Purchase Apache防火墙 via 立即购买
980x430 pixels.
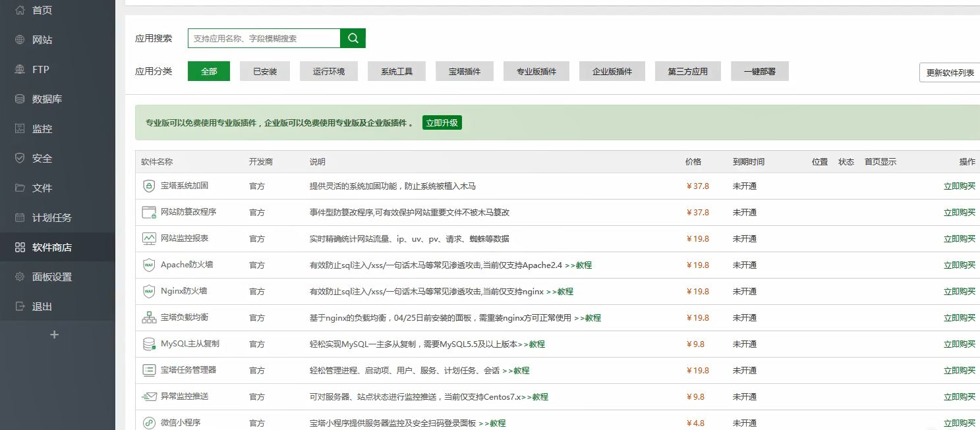pyautogui.click(x=960, y=265)
